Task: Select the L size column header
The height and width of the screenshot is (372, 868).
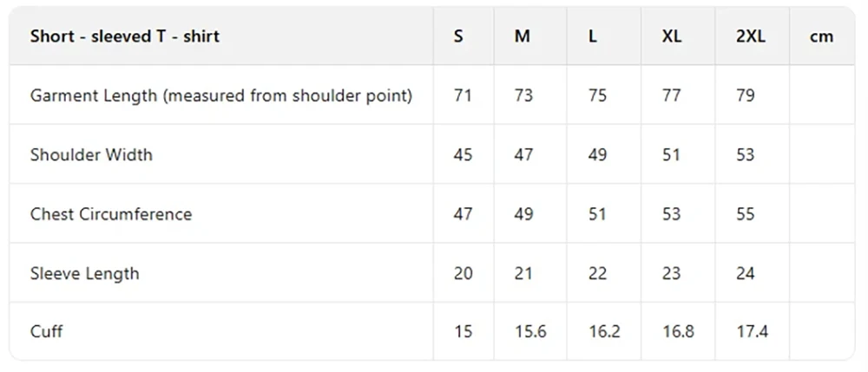Action: [593, 36]
